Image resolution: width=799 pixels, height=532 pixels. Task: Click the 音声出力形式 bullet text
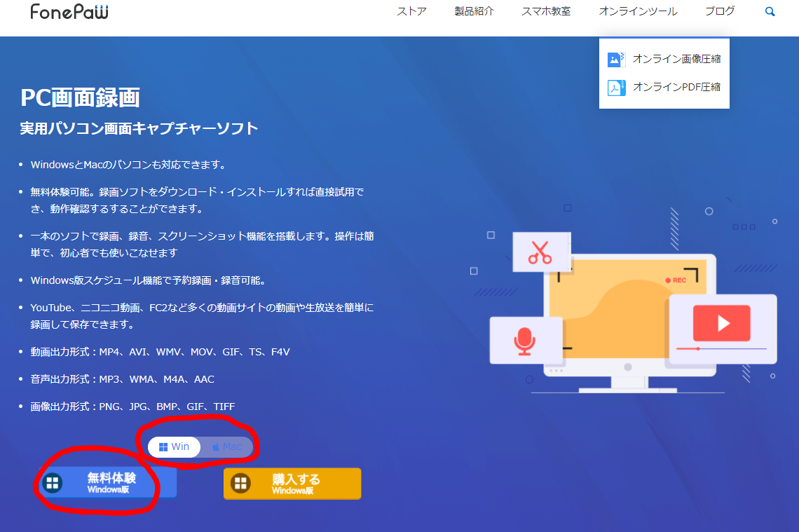tap(122, 379)
